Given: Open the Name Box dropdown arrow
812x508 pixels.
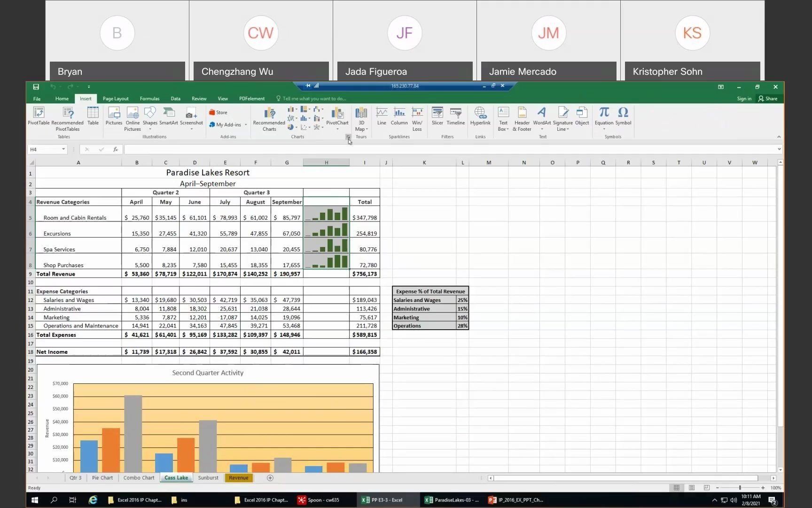Looking at the screenshot, I should click(63, 149).
